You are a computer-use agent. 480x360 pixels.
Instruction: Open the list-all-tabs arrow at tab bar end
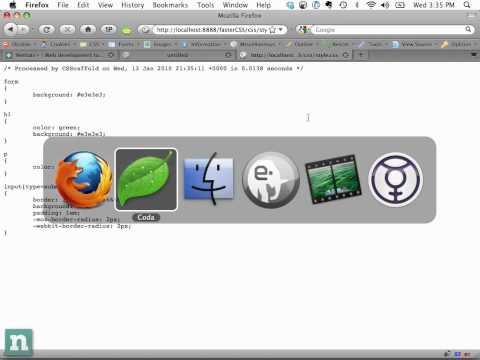click(474, 54)
